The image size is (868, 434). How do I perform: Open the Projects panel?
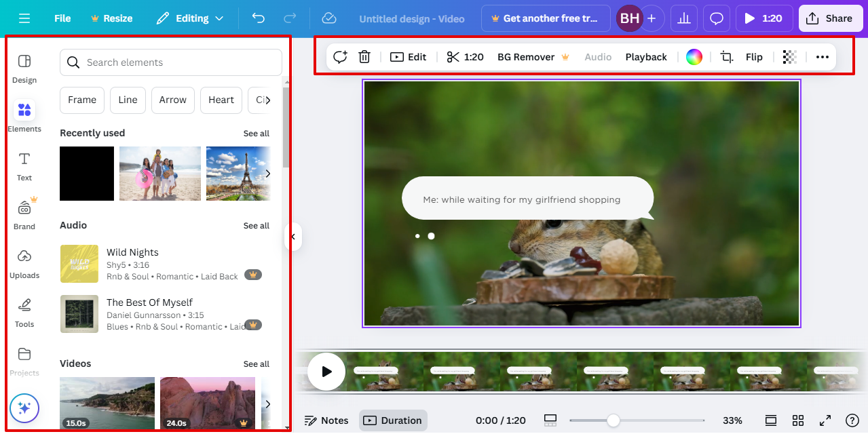click(24, 361)
